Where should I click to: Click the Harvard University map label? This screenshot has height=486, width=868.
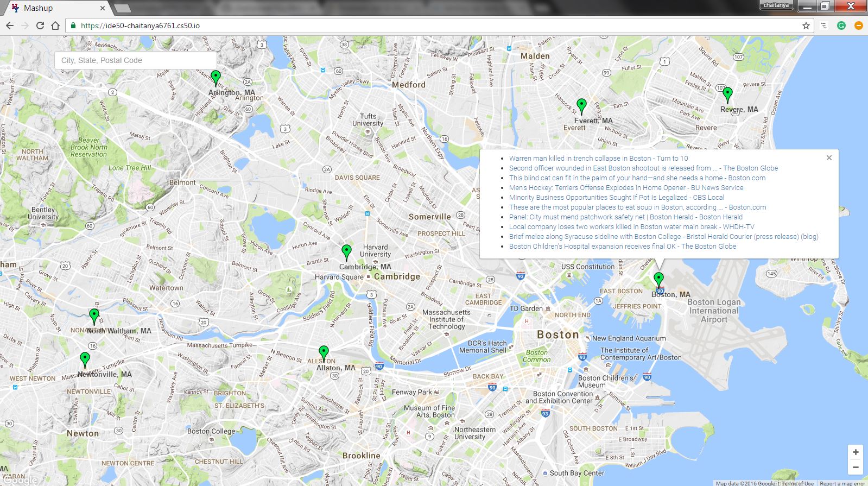click(375, 250)
